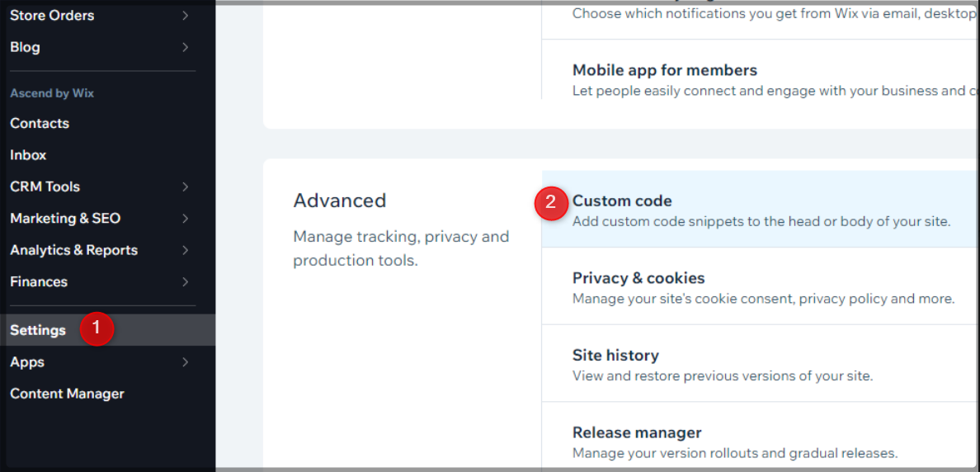Screen dimensions: 980x472
Task: Open the Release manager option
Action: (637, 432)
